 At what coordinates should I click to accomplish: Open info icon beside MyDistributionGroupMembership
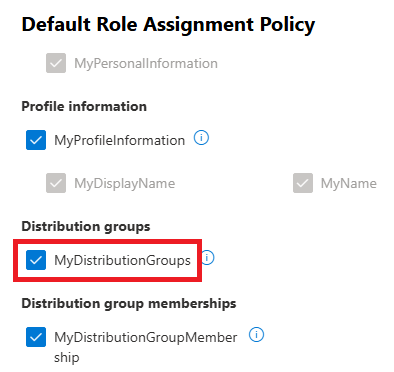(256, 335)
